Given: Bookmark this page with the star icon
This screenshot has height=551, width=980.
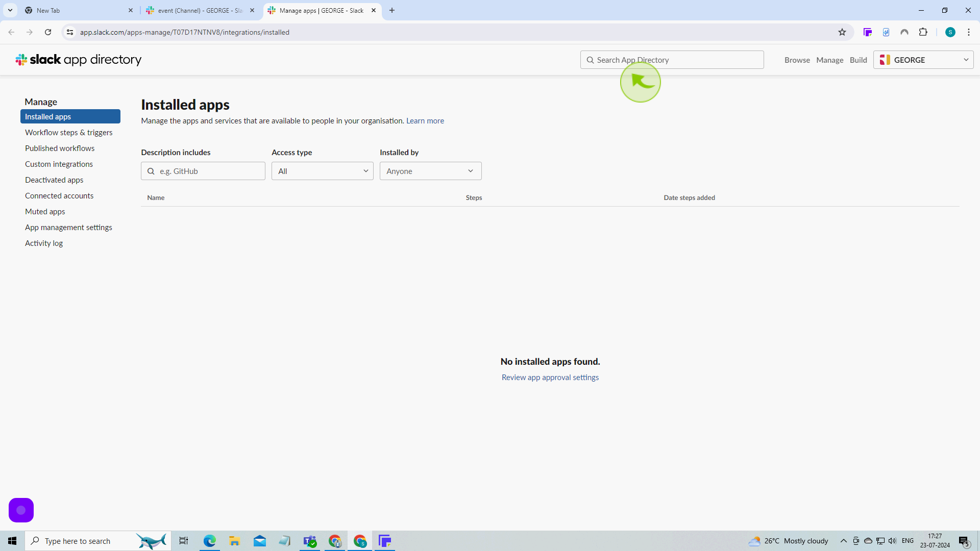Looking at the screenshot, I should click(842, 32).
